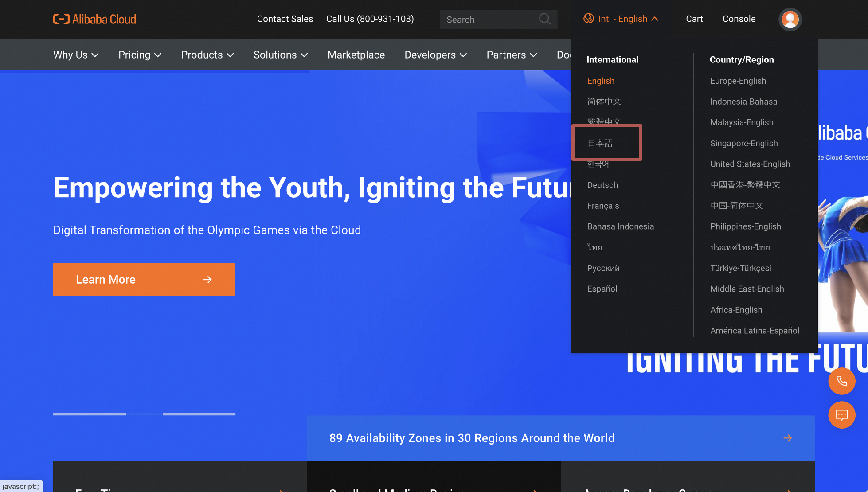The height and width of the screenshot is (492, 868).
Task: Expand the Products navigation menu
Action: 207,55
